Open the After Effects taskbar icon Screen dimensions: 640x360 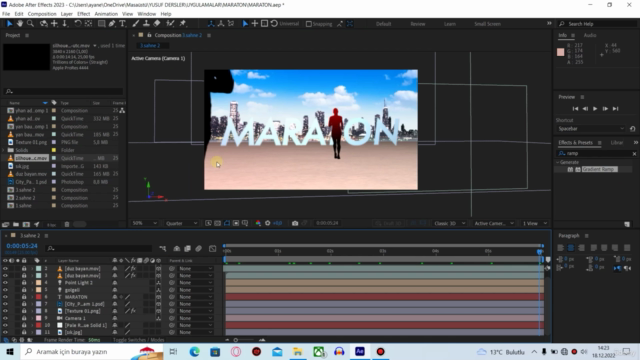[x=360, y=351]
